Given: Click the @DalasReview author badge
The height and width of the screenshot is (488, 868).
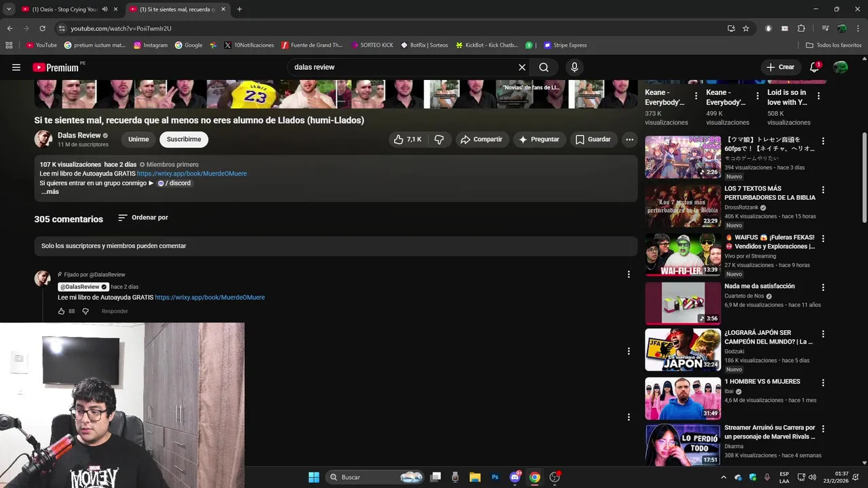Looking at the screenshot, I should [83, 287].
